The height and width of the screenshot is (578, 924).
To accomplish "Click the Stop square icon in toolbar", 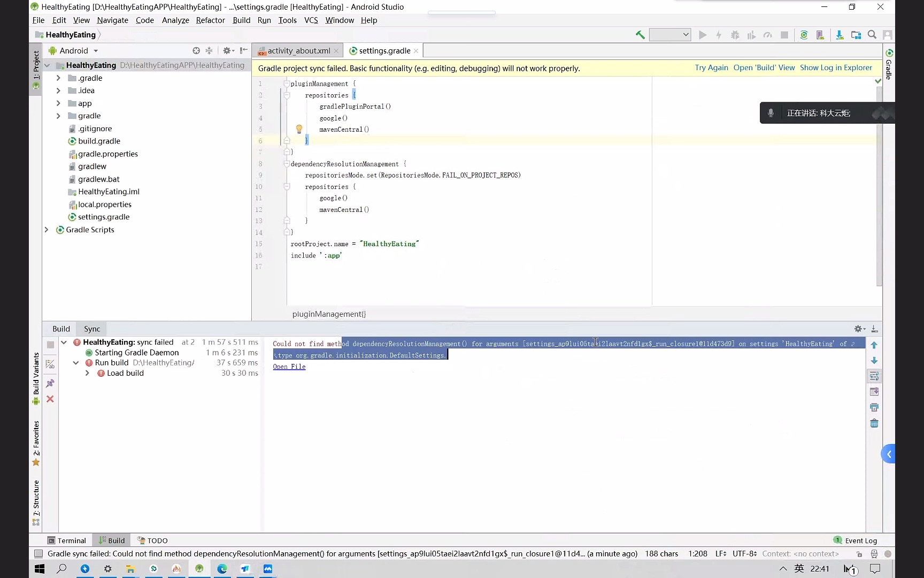I will 784,35.
